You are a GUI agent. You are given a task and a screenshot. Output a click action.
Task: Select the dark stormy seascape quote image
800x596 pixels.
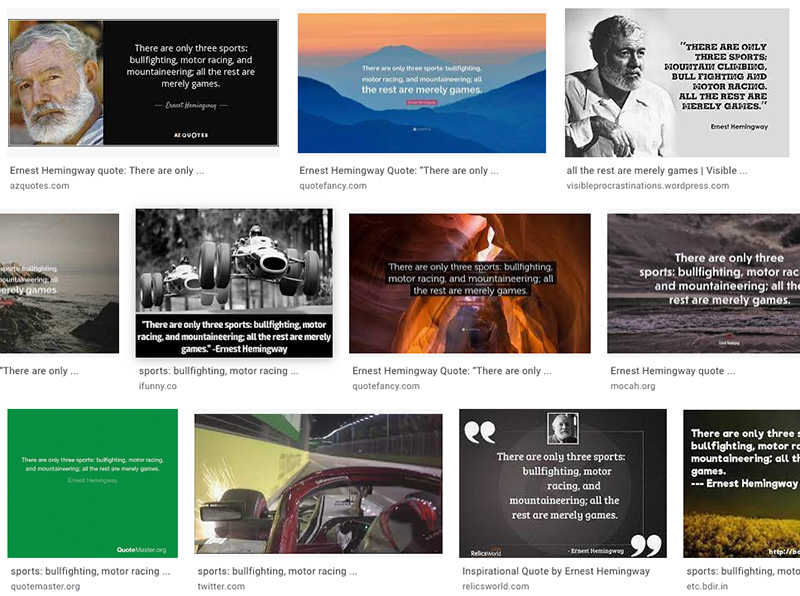click(703, 283)
